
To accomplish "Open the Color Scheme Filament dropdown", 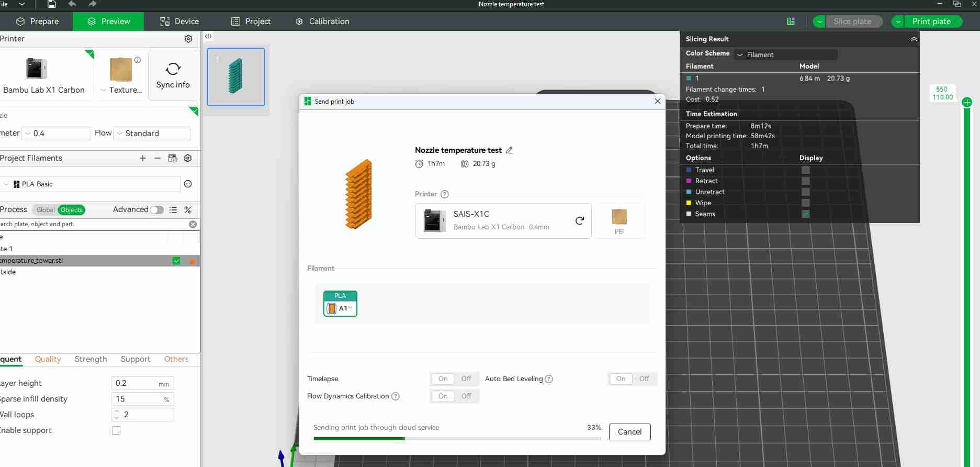I will (785, 54).
